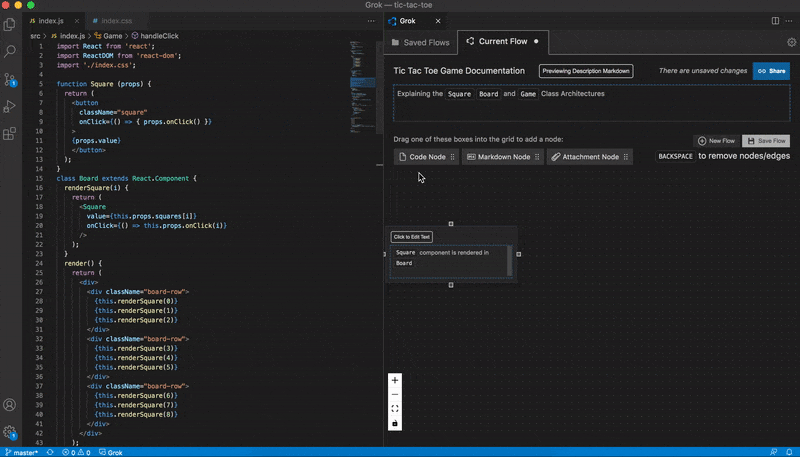This screenshot has width=800, height=457.
Task: Select the Markdown Node box
Action: [503, 157]
